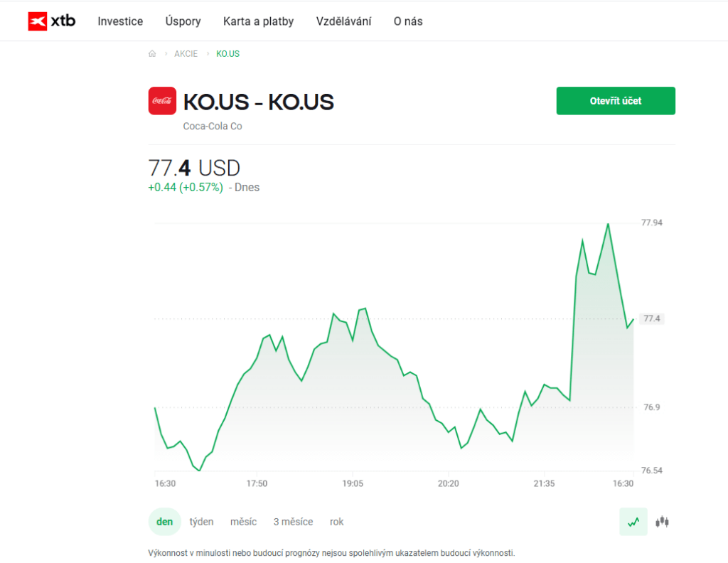Select the line chart view icon
This screenshot has height=563, width=728.
click(633, 521)
